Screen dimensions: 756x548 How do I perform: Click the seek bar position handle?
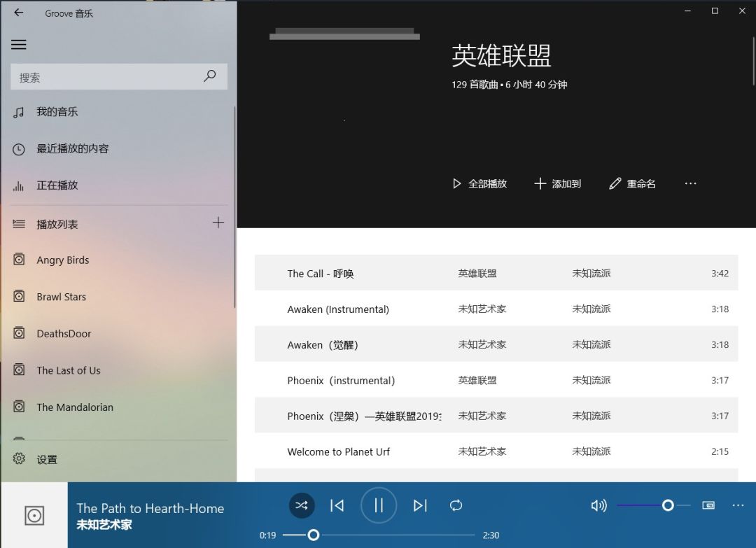[314, 535]
